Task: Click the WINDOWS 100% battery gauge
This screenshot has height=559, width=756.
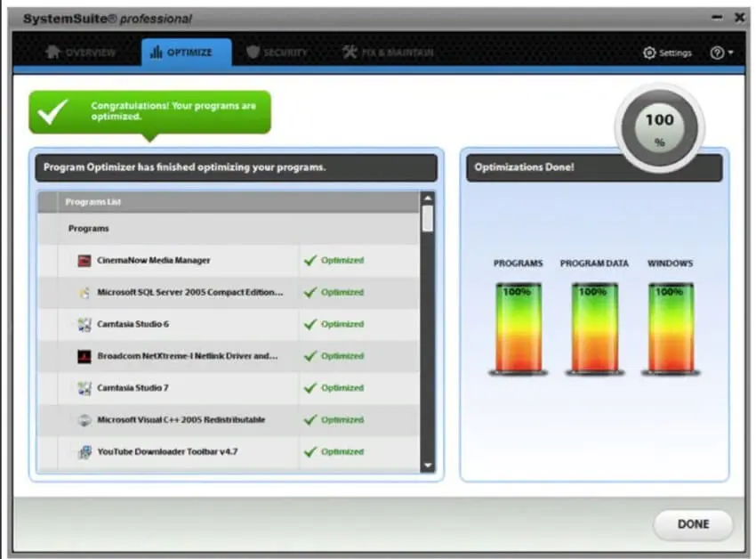Action: (671, 328)
